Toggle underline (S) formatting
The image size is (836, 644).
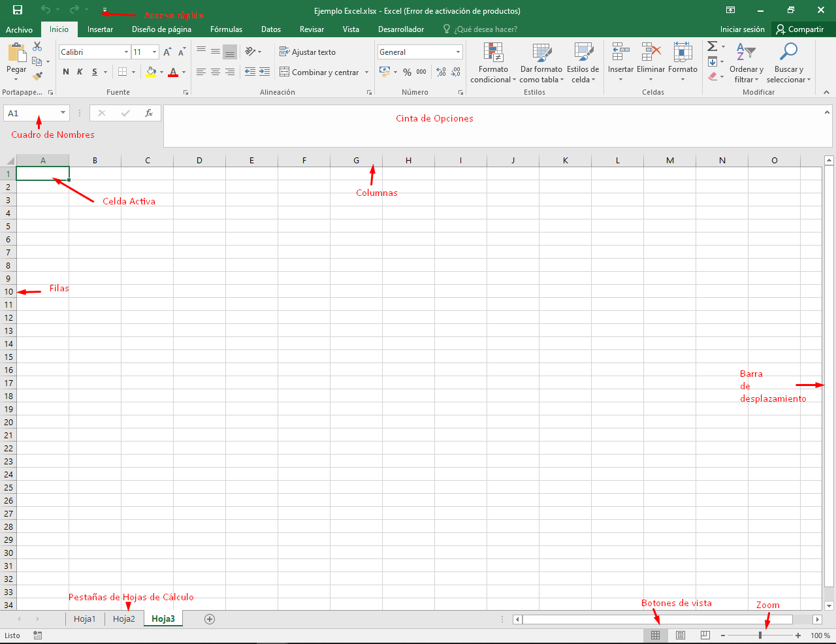point(95,72)
